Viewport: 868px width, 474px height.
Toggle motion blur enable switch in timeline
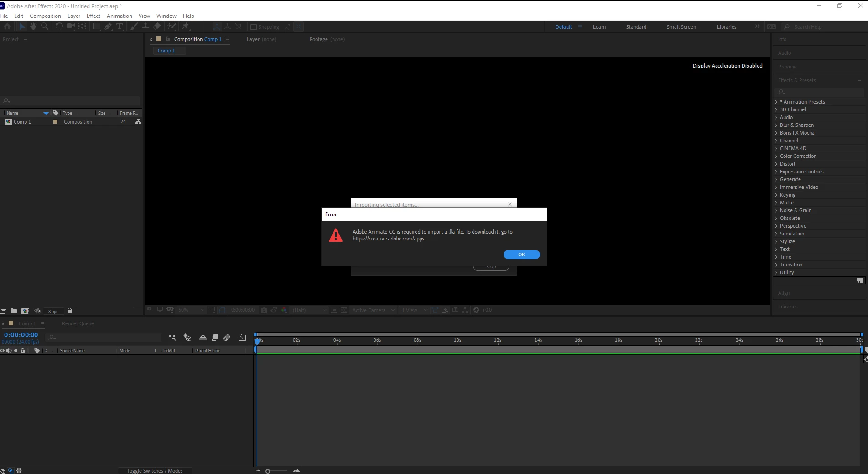pyautogui.click(x=227, y=338)
